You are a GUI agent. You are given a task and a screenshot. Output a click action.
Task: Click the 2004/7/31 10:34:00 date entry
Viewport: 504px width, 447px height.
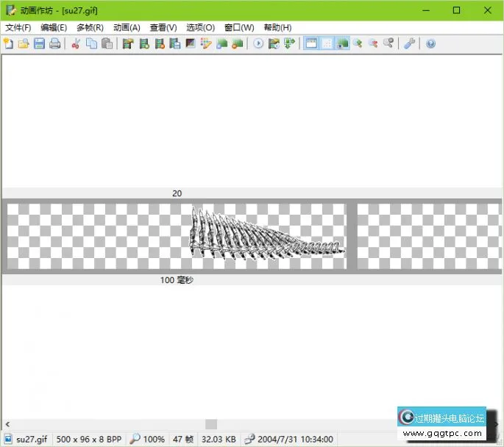coord(295,439)
